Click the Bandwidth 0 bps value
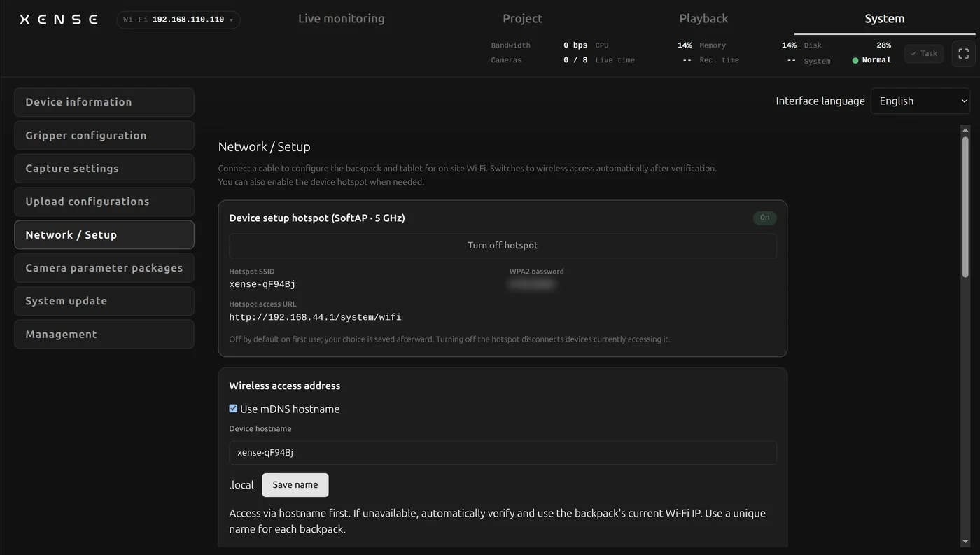Image resolution: width=980 pixels, height=555 pixels. tap(575, 45)
